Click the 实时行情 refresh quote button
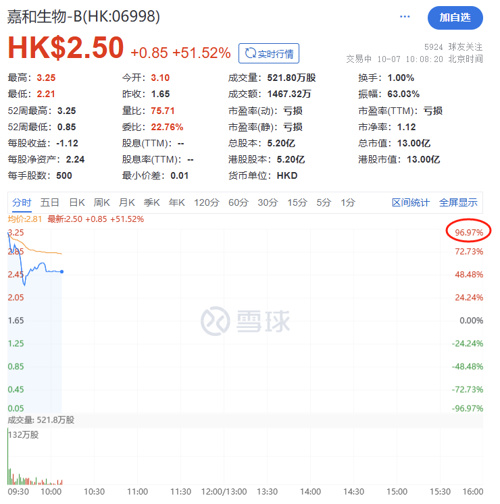The width and height of the screenshot is (500, 504). [269, 53]
